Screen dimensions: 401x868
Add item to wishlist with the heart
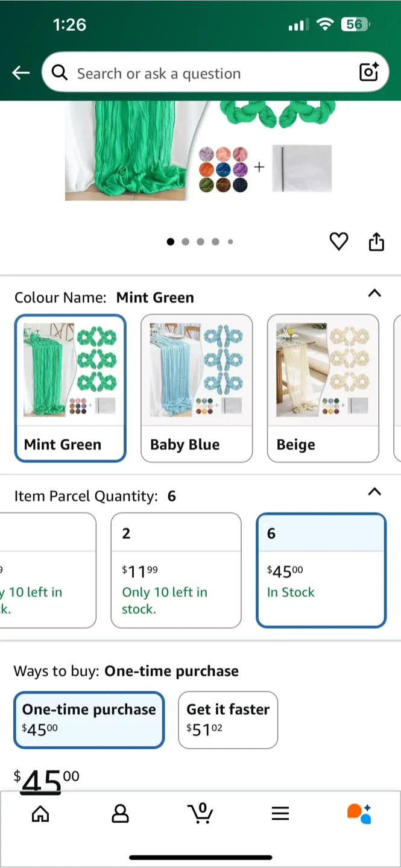(x=338, y=241)
